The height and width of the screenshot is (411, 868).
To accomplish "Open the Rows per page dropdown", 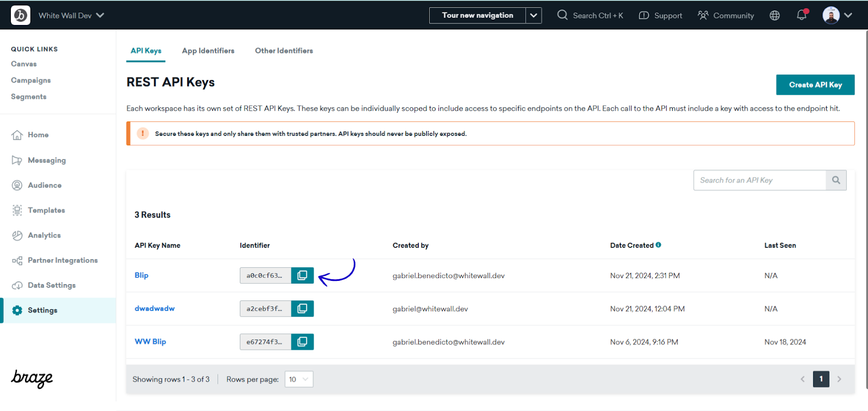I will [x=299, y=379].
